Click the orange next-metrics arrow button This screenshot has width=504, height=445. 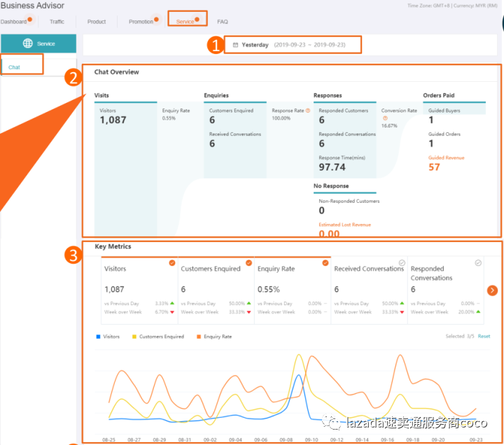click(x=492, y=290)
